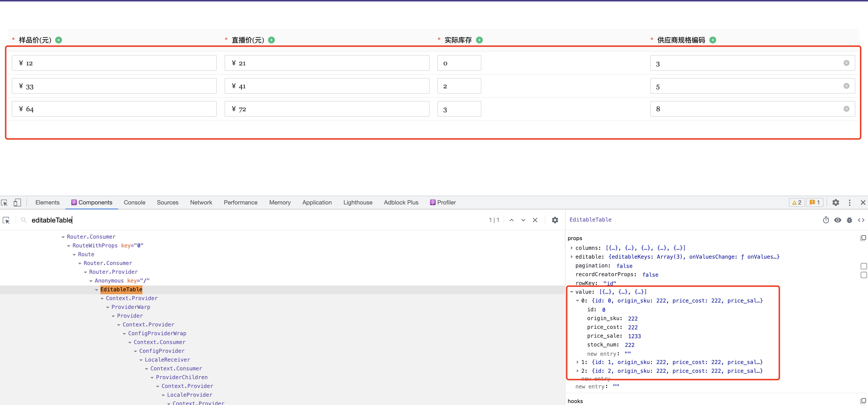868x405 pixels.
Task: Expand the columns prop array
Action: coord(572,248)
